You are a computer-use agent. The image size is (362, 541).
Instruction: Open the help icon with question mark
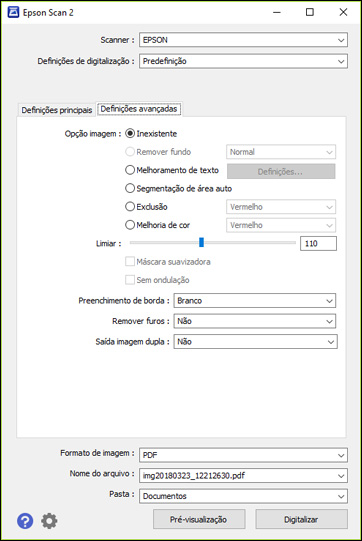[25, 521]
